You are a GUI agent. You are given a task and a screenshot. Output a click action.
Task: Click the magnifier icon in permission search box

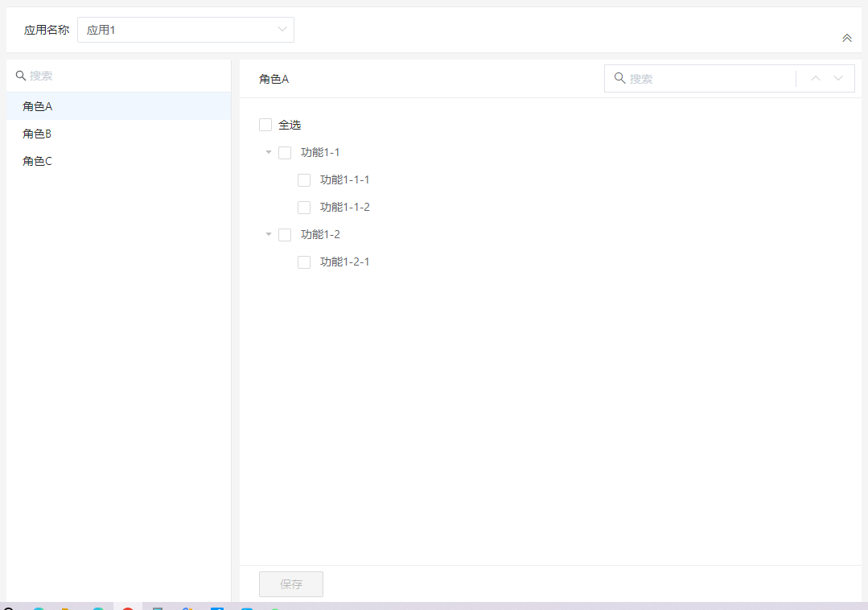click(619, 78)
